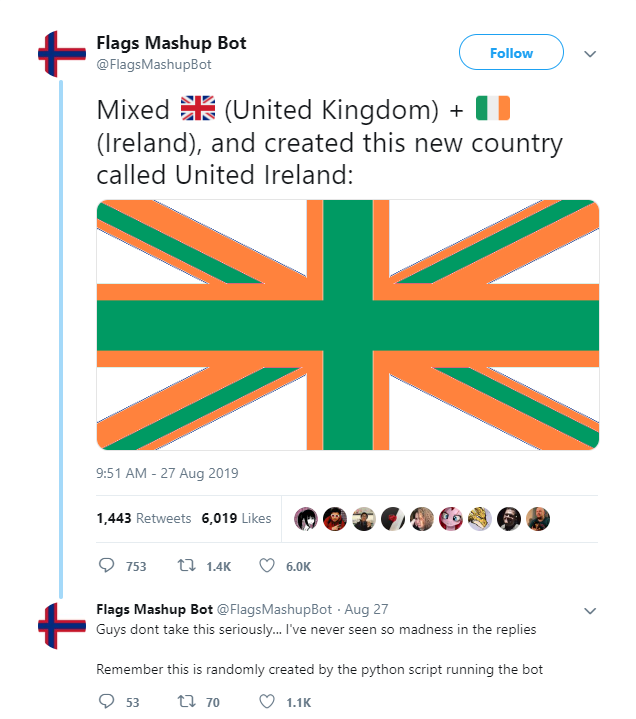Open the Flags Mashup Bot profile avatar at top
This screenshot has height=719, width=636.
tap(61, 54)
